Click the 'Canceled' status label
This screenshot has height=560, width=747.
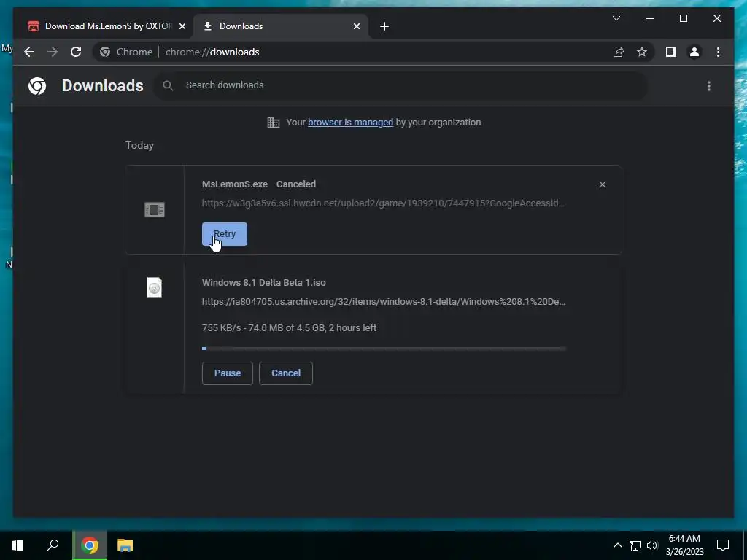click(296, 184)
